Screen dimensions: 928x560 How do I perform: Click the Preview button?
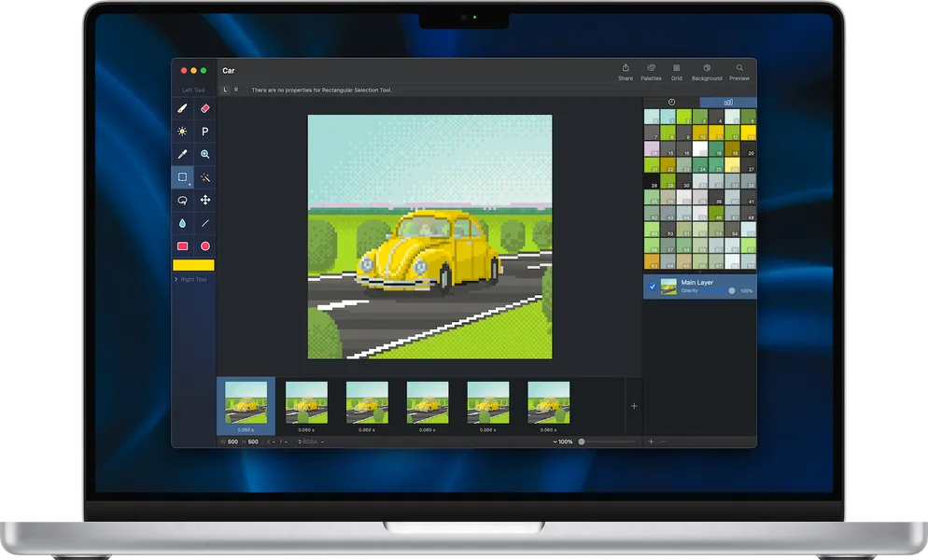739,72
